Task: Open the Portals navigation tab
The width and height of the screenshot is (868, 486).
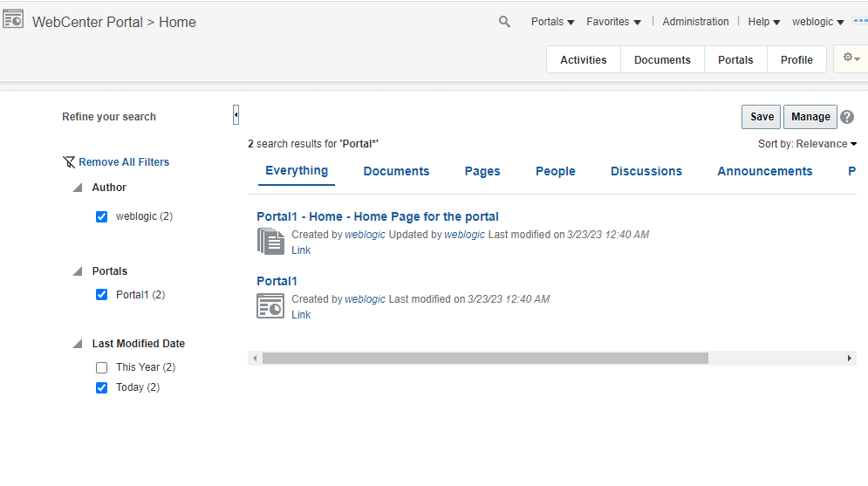Action: [x=735, y=60]
